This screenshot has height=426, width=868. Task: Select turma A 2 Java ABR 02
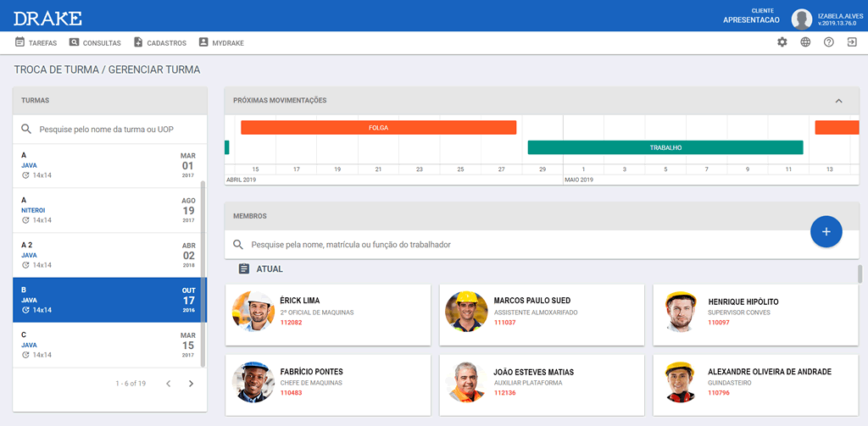pyautogui.click(x=108, y=255)
